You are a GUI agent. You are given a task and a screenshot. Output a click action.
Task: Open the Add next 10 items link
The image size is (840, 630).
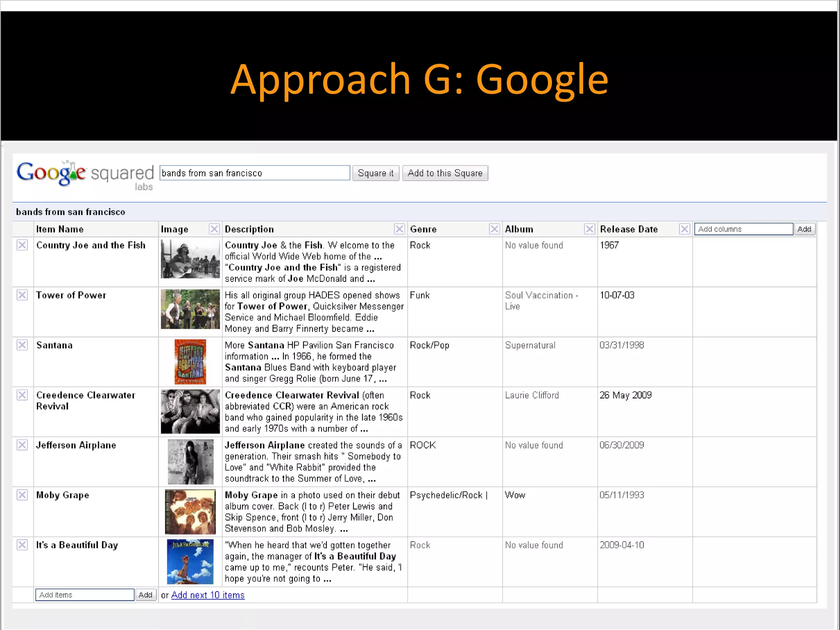(208, 595)
